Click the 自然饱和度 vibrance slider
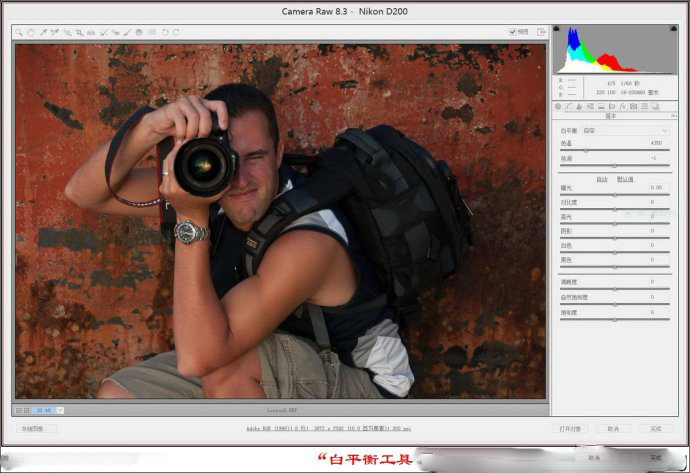Image resolution: width=690 pixels, height=473 pixels. tap(615, 304)
